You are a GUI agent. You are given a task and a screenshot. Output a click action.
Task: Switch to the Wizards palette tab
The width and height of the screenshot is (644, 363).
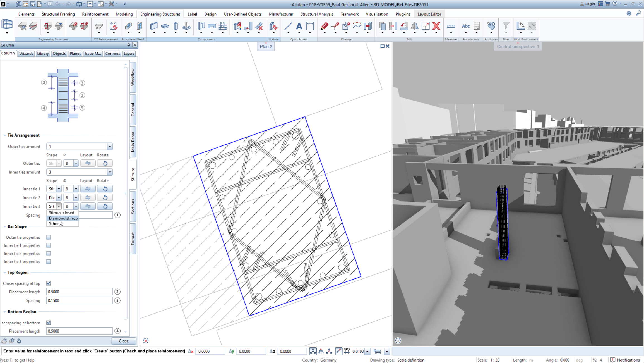point(26,54)
